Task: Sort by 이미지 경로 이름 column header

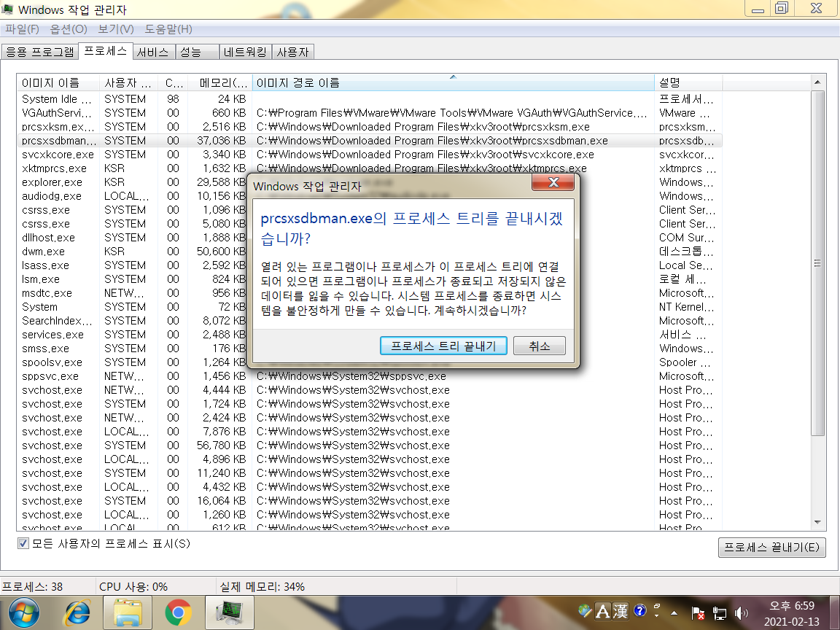Action: coord(453,83)
